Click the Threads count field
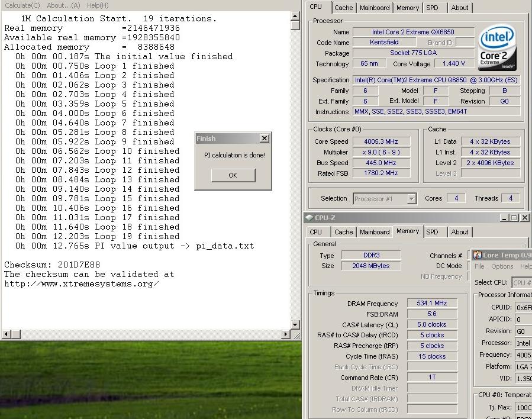The image size is (532, 419). [511, 198]
